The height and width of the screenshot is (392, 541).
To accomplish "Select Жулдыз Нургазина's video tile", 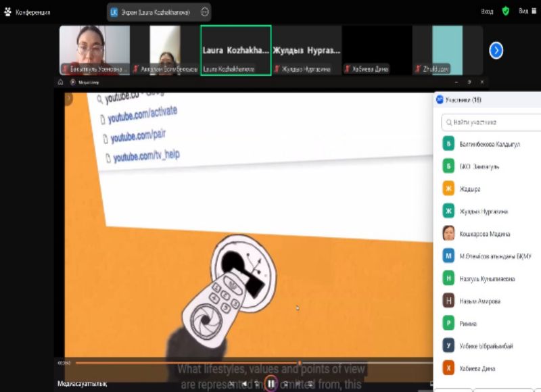I will tap(306, 50).
